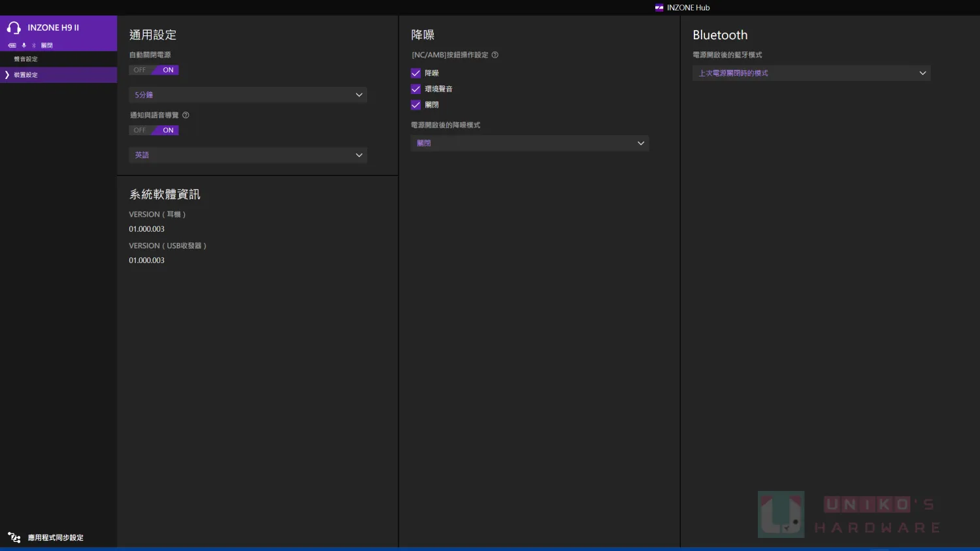The image size is (980, 551).
Task: Open the 5分鐘 auto power-off dropdown
Action: (248, 95)
